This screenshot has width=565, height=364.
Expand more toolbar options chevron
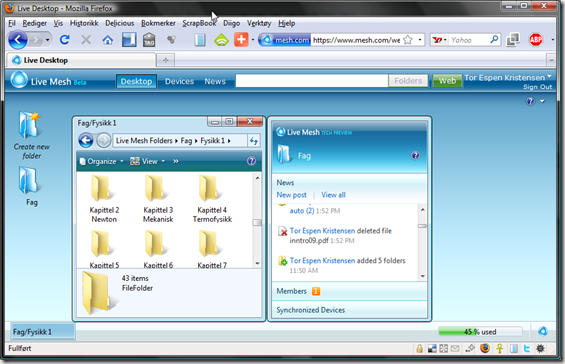pos(176,161)
